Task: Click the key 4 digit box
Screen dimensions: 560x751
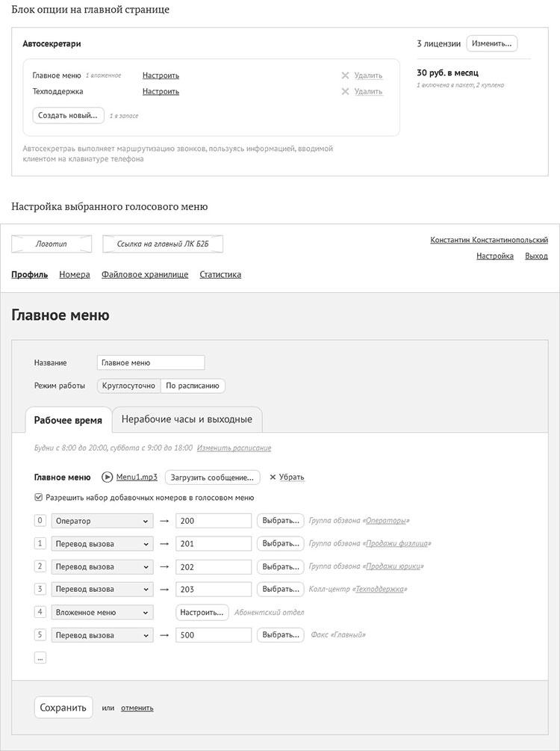Action: 40,612
